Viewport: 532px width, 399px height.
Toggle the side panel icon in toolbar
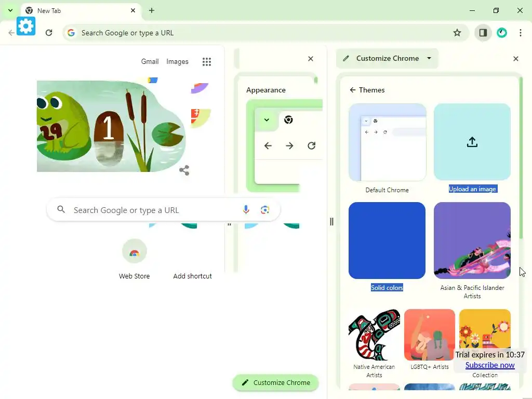483,33
